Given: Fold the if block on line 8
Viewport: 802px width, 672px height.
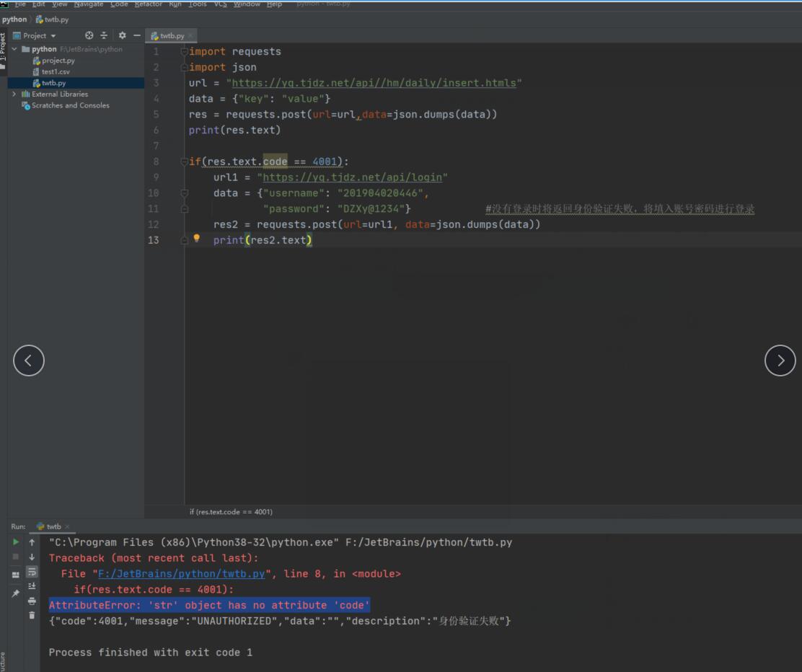Looking at the screenshot, I should pos(184,162).
